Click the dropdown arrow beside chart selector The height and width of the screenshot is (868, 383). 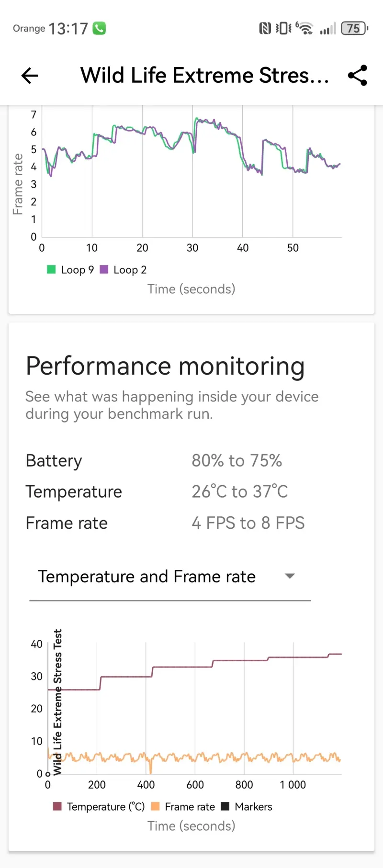pyautogui.click(x=290, y=576)
